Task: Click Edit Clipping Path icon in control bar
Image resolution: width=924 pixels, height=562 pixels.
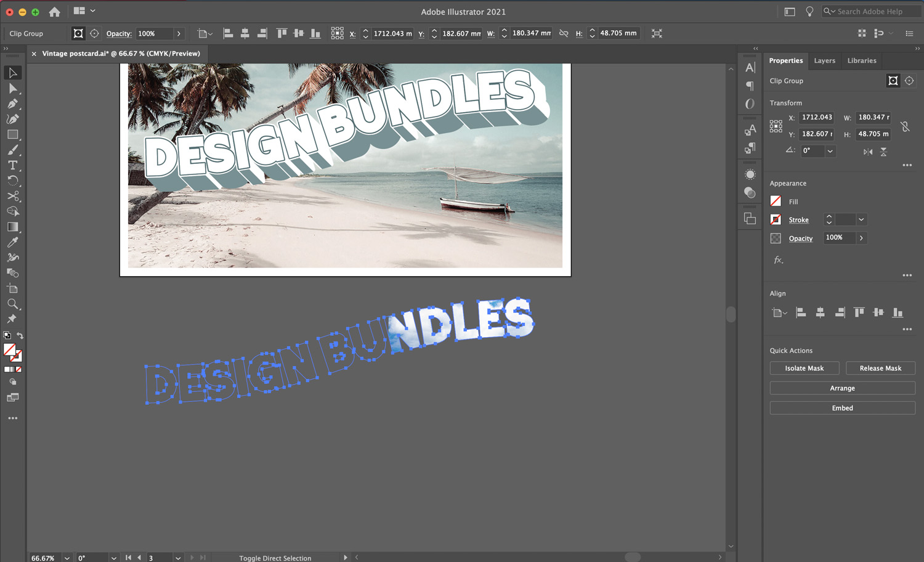Action: click(78, 33)
